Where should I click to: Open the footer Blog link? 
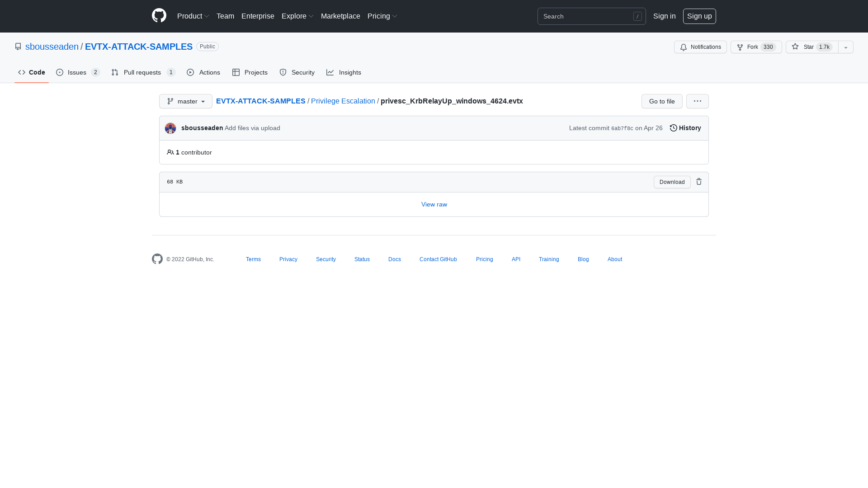point(583,259)
